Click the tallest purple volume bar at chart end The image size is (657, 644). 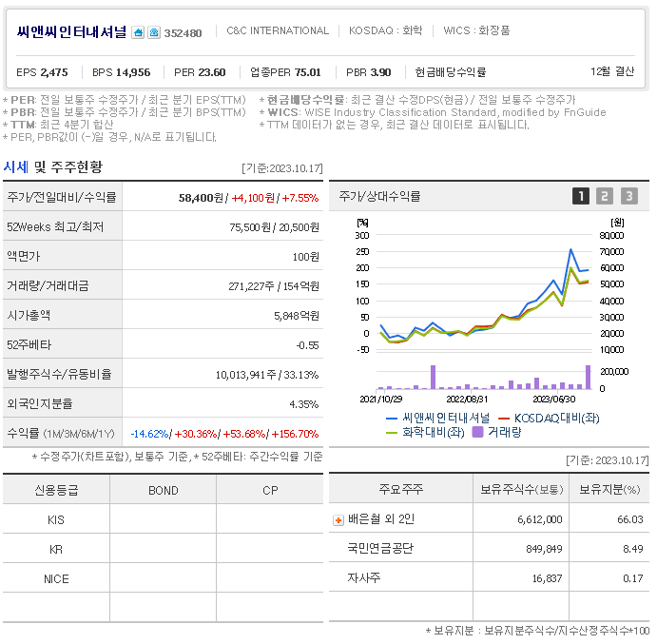click(x=588, y=378)
